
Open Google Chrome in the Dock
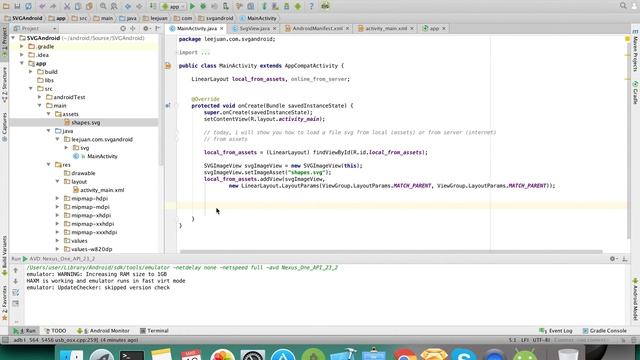404,355
